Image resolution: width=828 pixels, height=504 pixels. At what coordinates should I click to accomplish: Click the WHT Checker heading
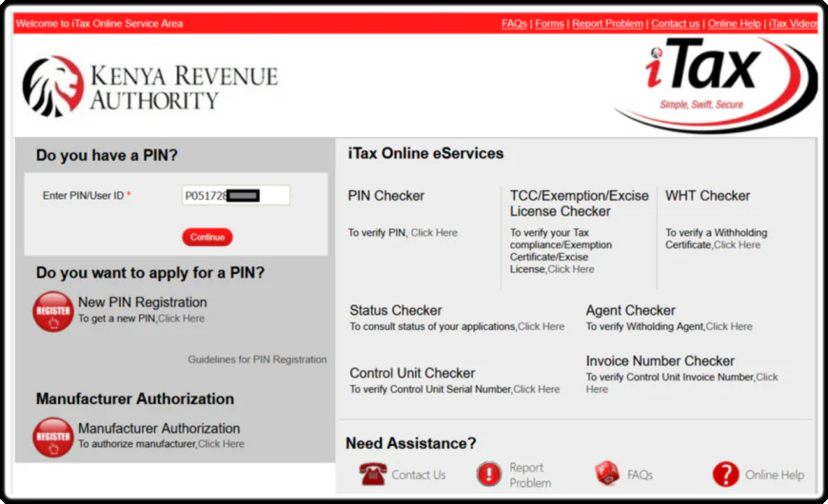(x=707, y=196)
